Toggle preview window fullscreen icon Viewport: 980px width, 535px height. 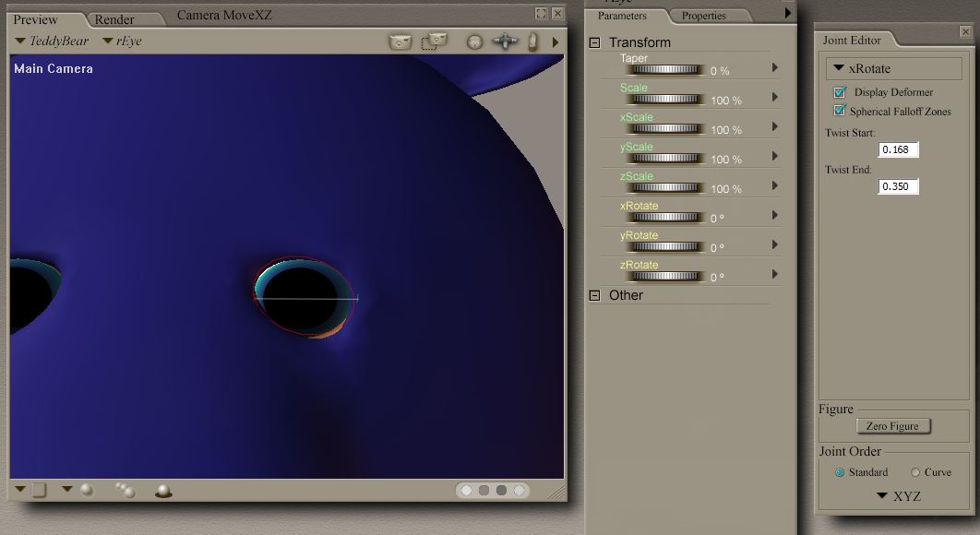542,14
